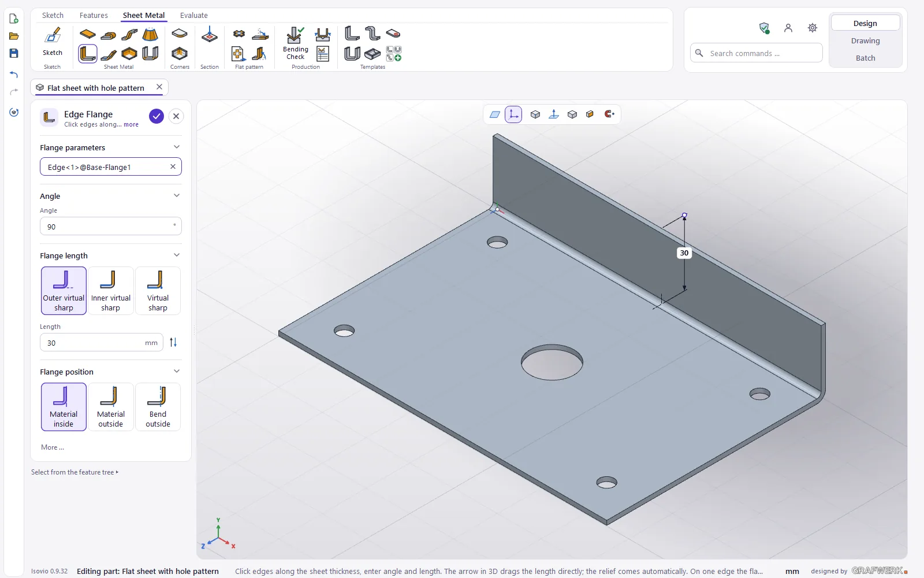Screen dimensions: 924x578
Task: Switch to the Sketch ribbon tab
Action: (x=53, y=16)
